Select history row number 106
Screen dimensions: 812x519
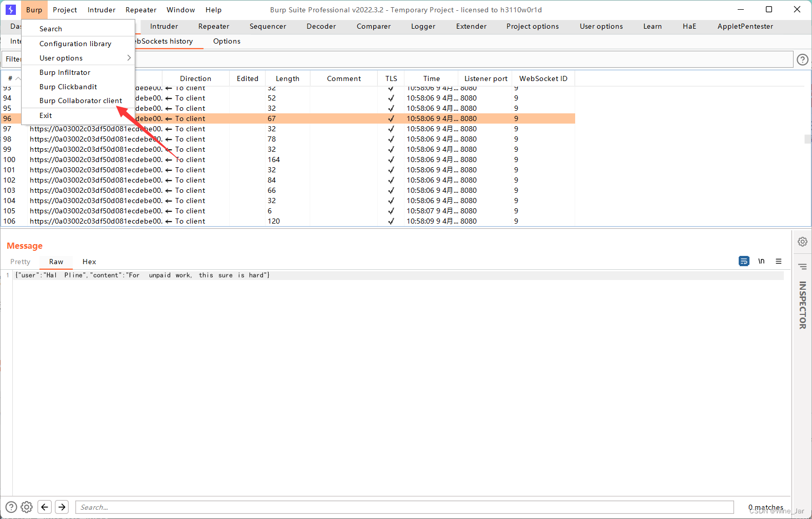(x=288, y=221)
